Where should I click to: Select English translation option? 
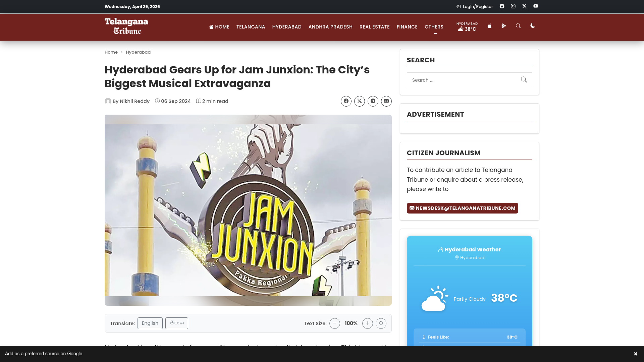click(150, 323)
